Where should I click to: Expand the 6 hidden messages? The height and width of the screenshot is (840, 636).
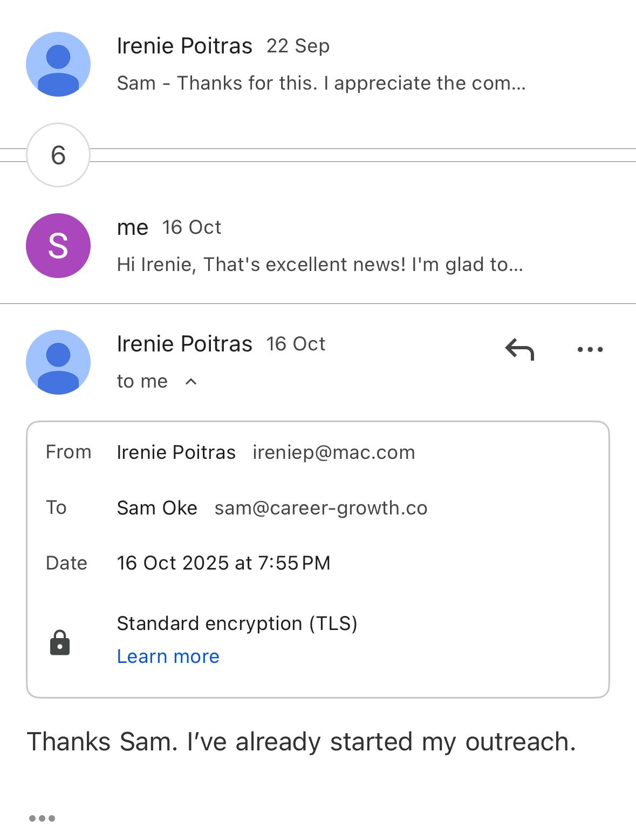[58, 155]
